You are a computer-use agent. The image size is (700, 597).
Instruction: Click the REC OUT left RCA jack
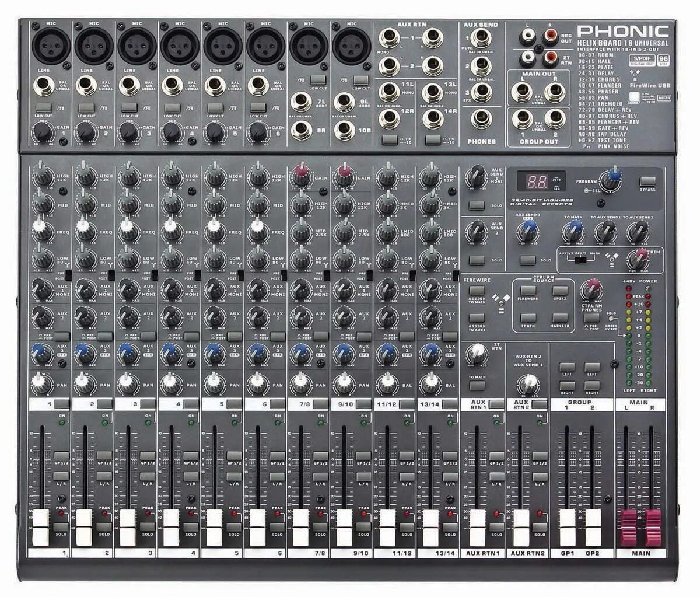528,38
